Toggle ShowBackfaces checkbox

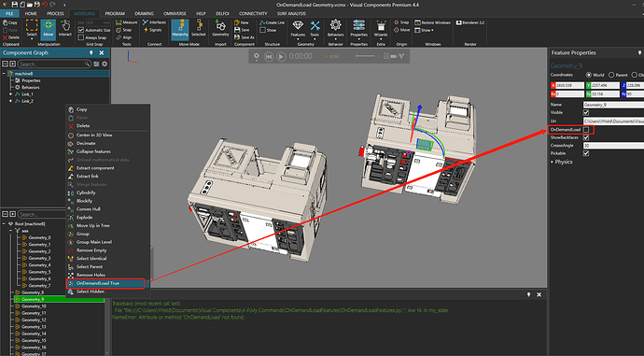586,137
